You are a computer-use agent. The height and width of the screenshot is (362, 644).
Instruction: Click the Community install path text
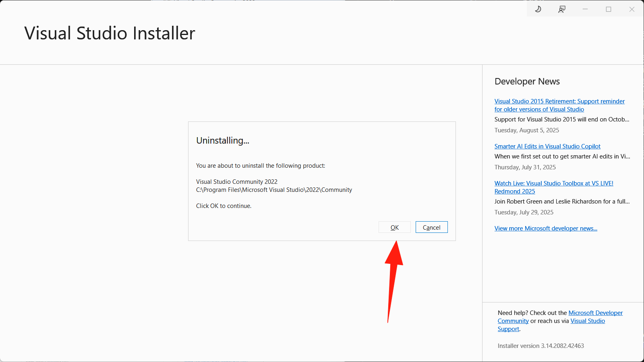(274, 190)
